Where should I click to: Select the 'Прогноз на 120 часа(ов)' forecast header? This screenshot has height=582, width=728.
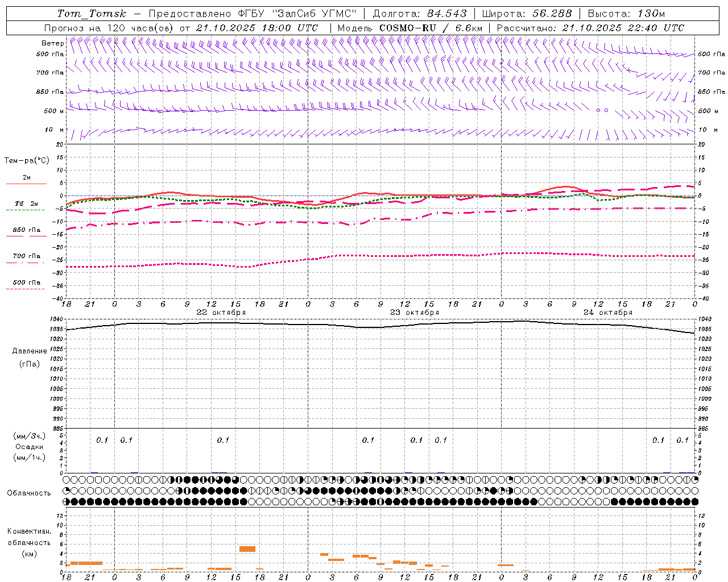pyautogui.click(x=109, y=28)
